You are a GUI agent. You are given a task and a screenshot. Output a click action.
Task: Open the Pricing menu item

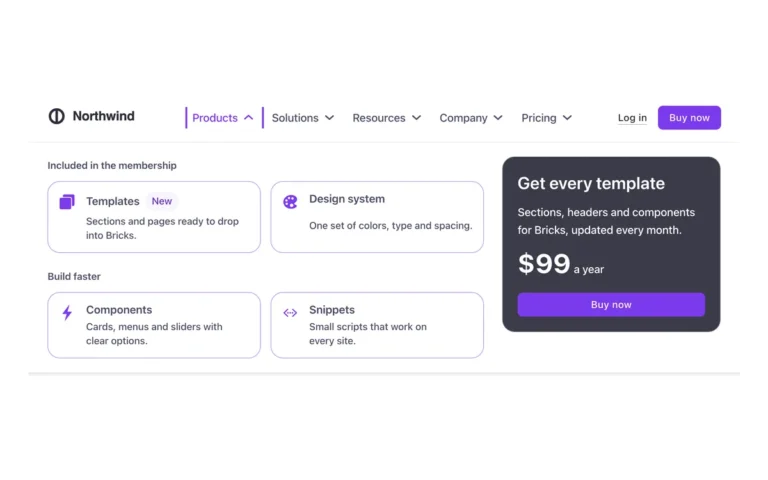539,118
